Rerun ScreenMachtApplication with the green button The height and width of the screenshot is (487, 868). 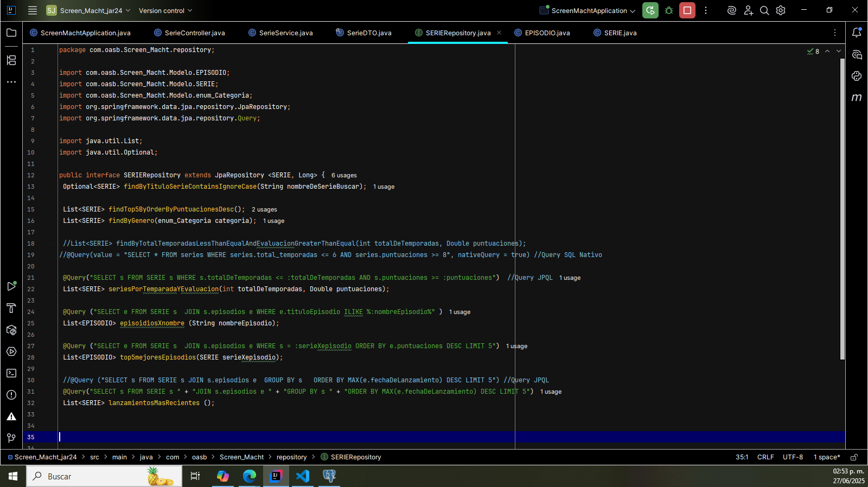[x=650, y=10]
